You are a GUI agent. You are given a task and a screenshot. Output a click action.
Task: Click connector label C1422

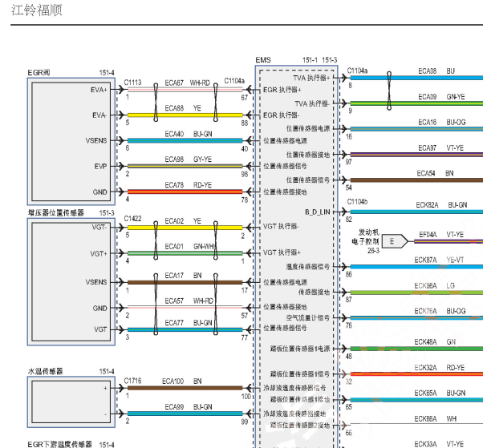[132, 219]
